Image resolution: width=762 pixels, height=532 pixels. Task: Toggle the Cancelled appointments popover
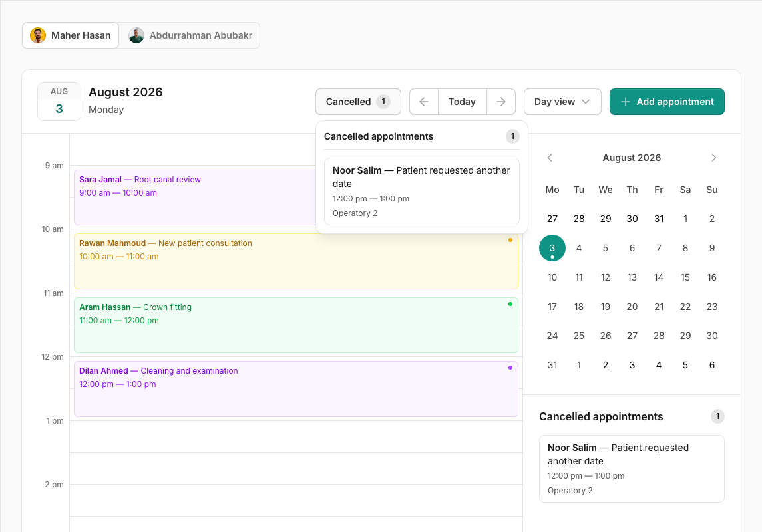coord(358,102)
